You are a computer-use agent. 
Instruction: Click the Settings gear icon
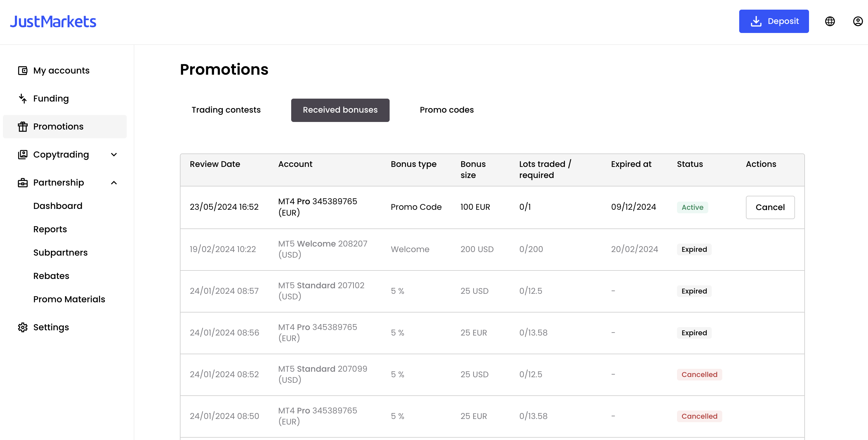pos(22,327)
